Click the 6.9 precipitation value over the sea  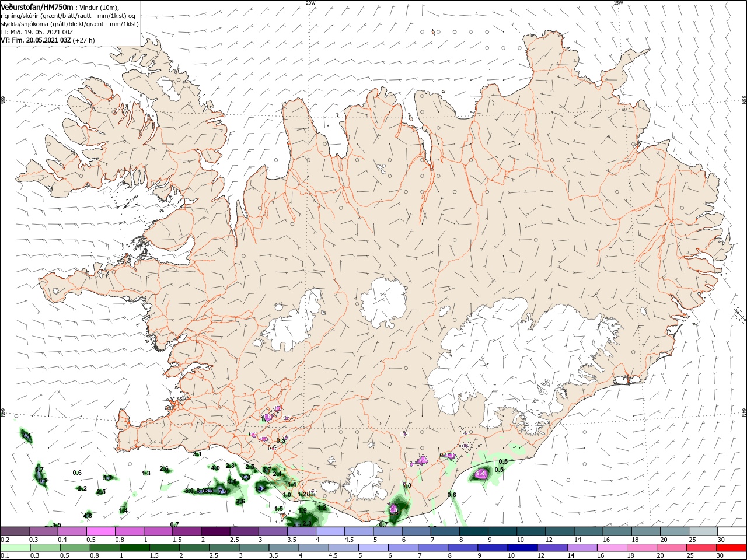[43, 480]
